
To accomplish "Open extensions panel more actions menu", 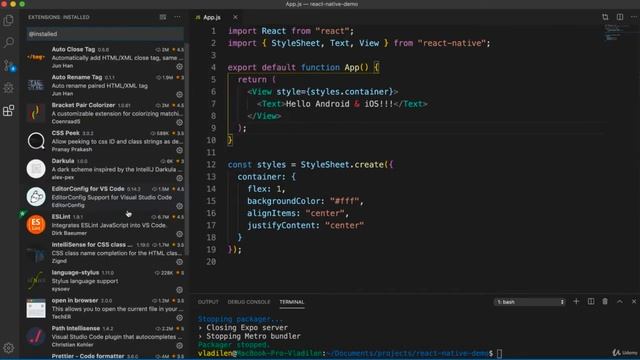I will (x=177, y=17).
